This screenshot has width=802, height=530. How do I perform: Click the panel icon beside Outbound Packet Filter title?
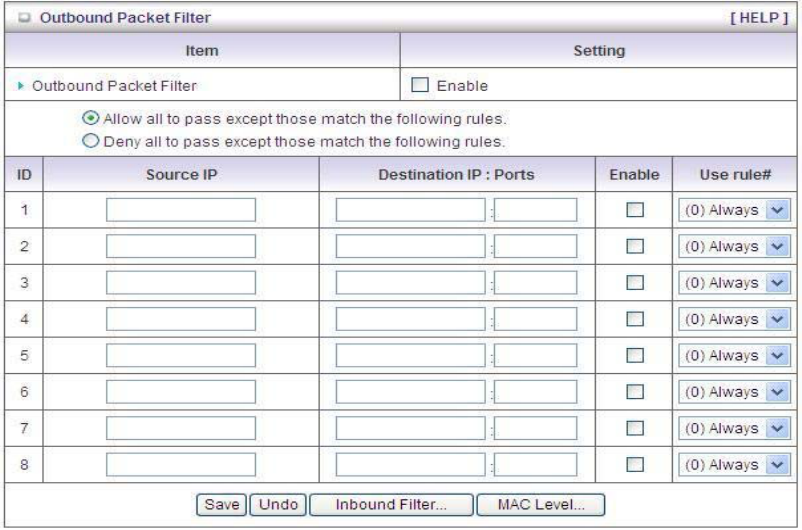point(22,17)
